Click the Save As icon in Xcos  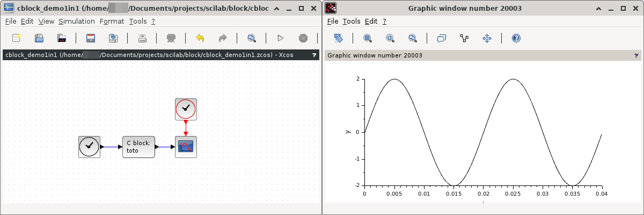pyautogui.click(x=113, y=38)
